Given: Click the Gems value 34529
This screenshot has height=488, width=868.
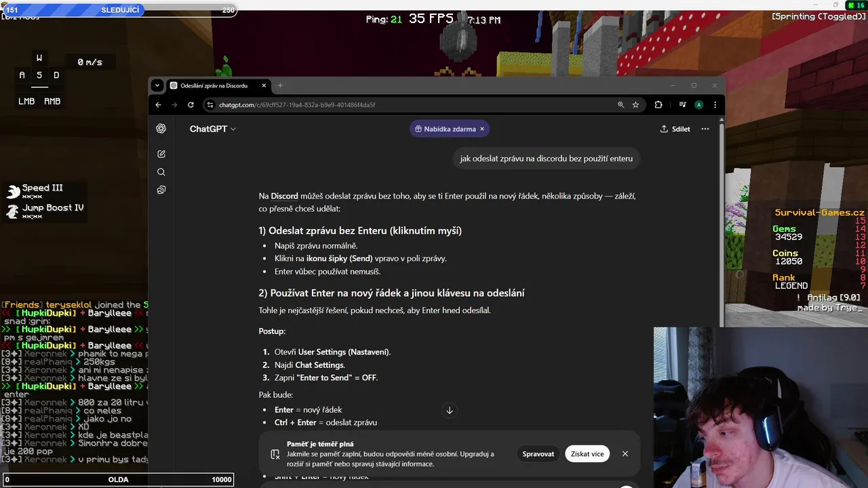Looking at the screenshot, I should coord(789,237).
